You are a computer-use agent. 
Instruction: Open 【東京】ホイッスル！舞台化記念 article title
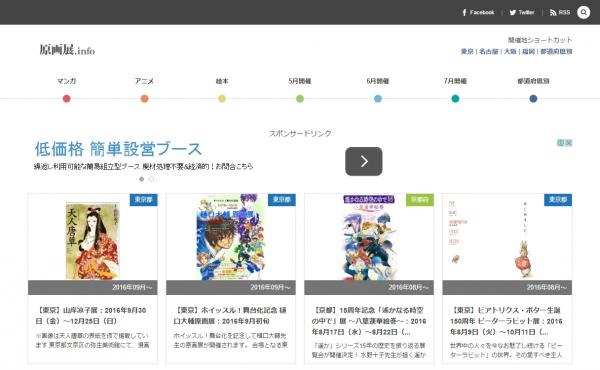230,316
